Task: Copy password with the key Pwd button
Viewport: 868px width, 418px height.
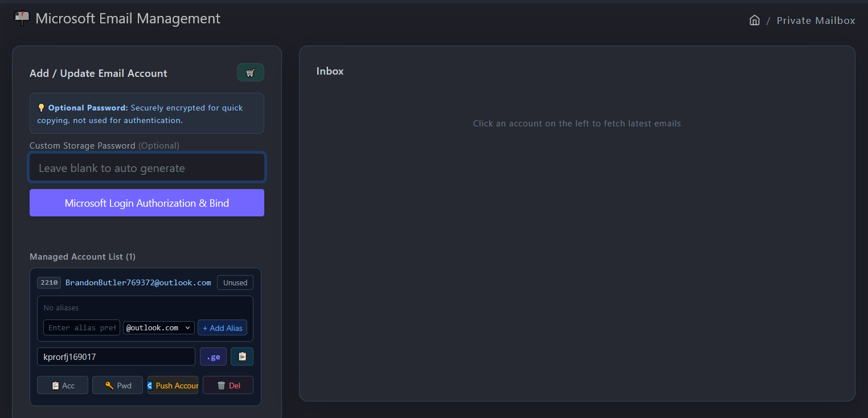Action: (118, 386)
